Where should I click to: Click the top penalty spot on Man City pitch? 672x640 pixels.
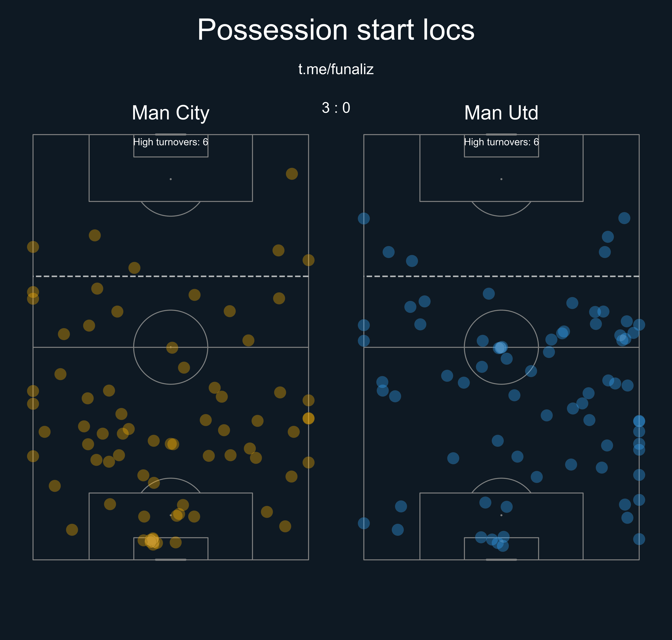click(170, 179)
